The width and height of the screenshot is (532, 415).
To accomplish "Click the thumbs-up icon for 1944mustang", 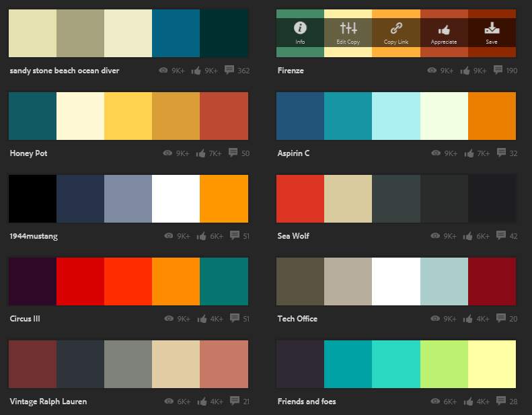I will tap(201, 236).
